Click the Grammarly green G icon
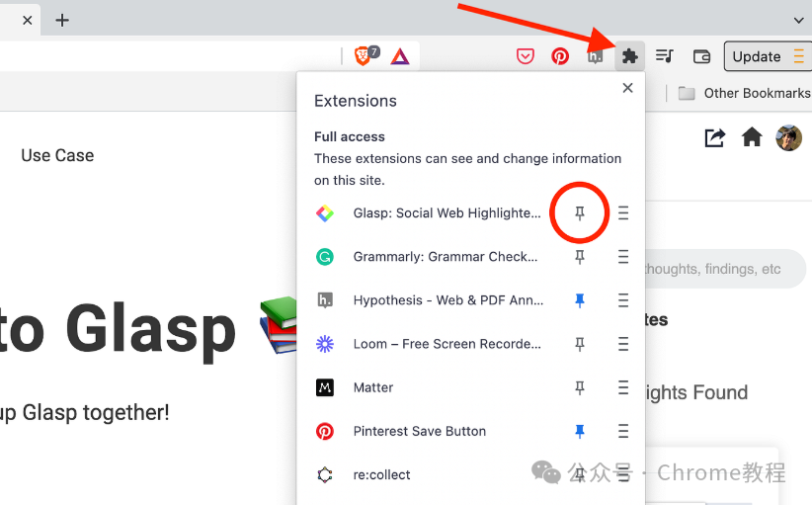Viewport: 812px width, 505px height. 325,256
